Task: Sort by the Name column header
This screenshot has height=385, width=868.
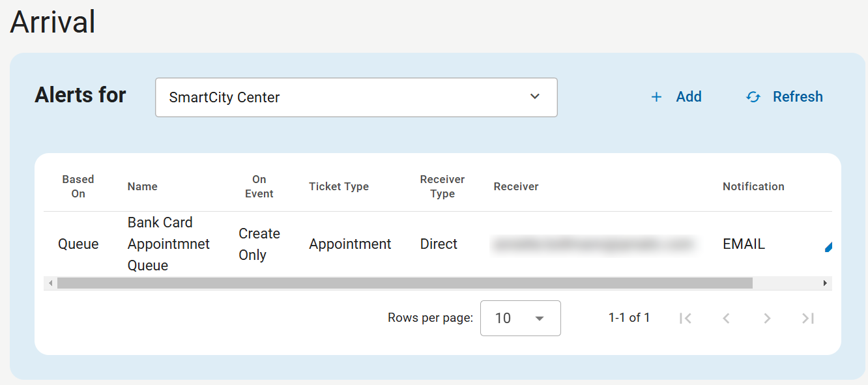Action: coord(143,186)
